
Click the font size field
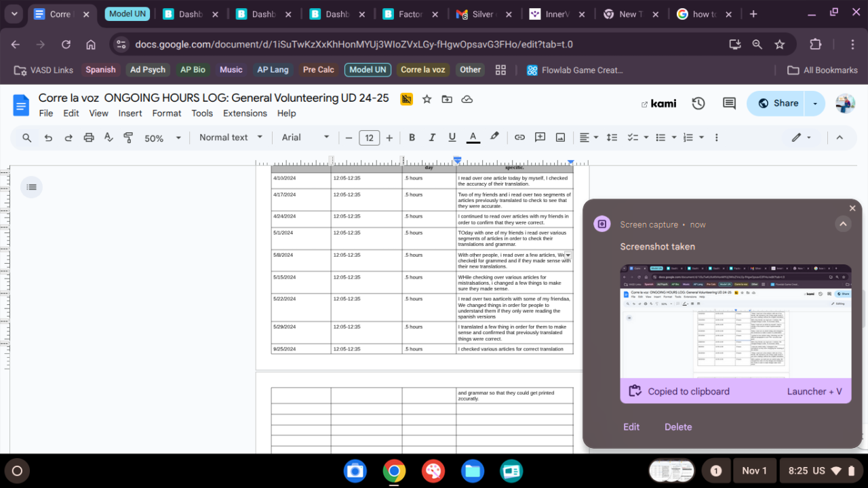pyautogui.click(x=369, y=138)
